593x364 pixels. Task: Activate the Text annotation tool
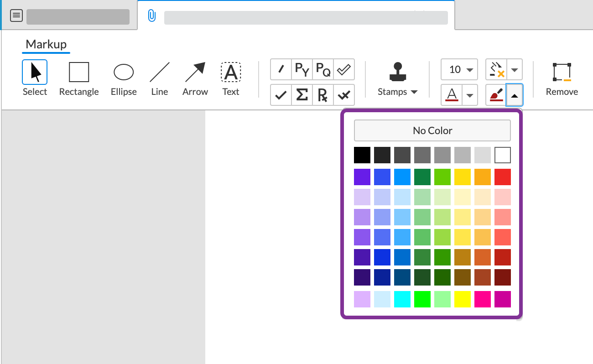click(231, 78)
